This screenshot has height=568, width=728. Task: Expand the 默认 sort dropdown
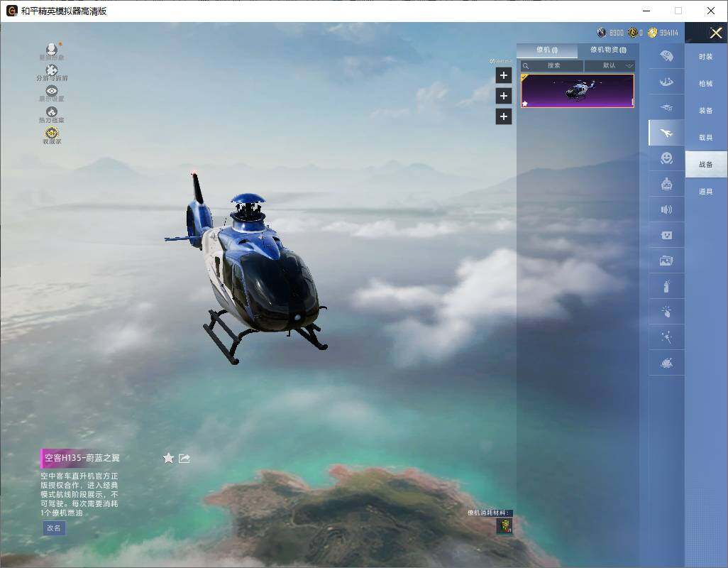pyautogui.click(x=610, y=65)
